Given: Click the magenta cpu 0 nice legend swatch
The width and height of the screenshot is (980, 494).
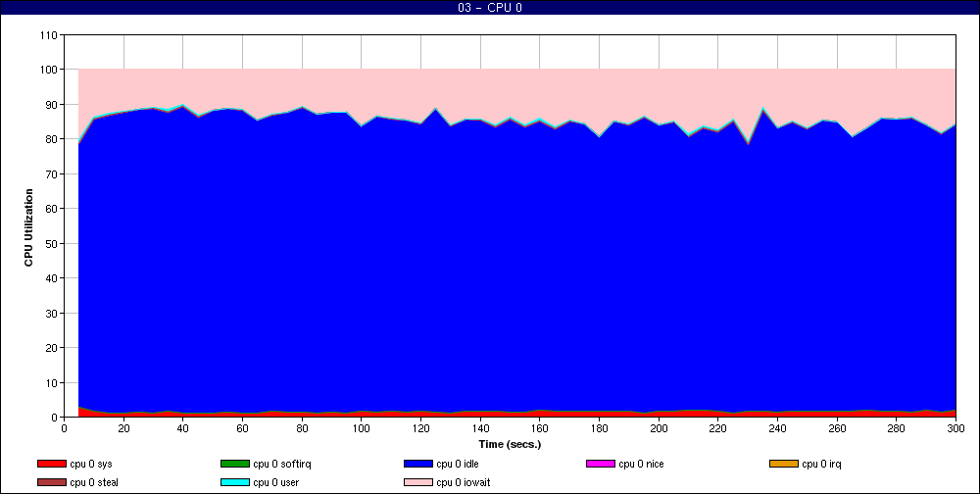Looking at the screenshot, I should click(x=601, y=464).
